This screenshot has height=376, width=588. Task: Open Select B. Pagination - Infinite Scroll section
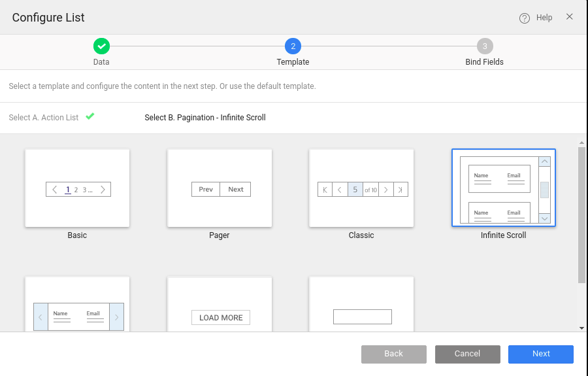pyautogui.click(x=204, y=118)
